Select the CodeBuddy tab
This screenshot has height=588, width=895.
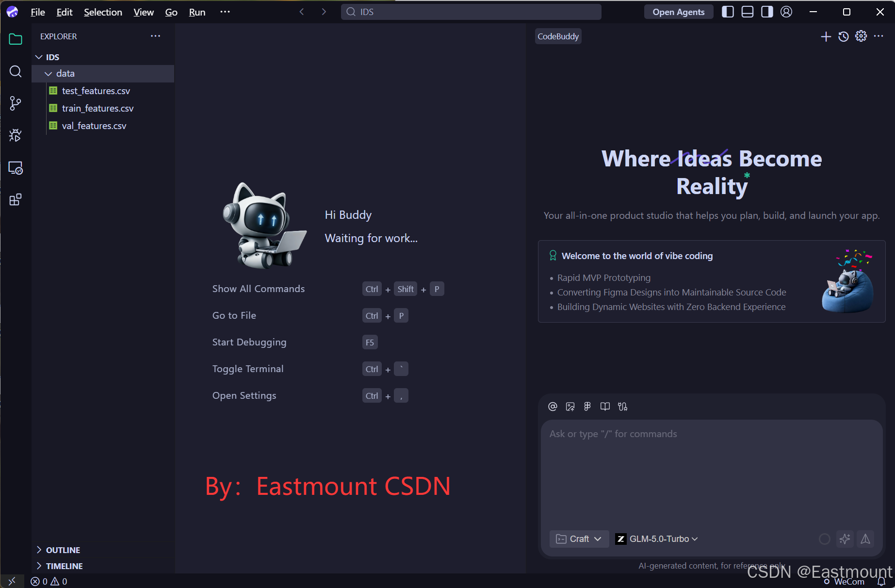tap(558, 36)
